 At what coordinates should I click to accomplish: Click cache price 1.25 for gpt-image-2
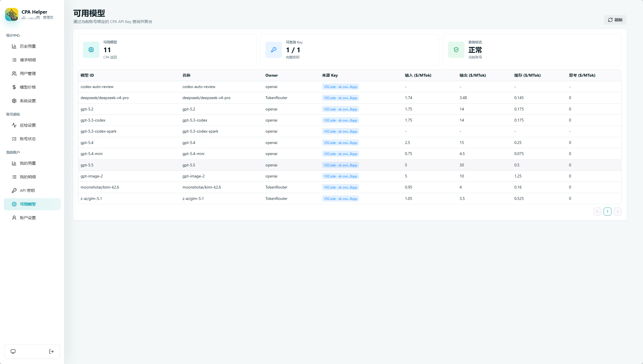[x=518, y=176]
